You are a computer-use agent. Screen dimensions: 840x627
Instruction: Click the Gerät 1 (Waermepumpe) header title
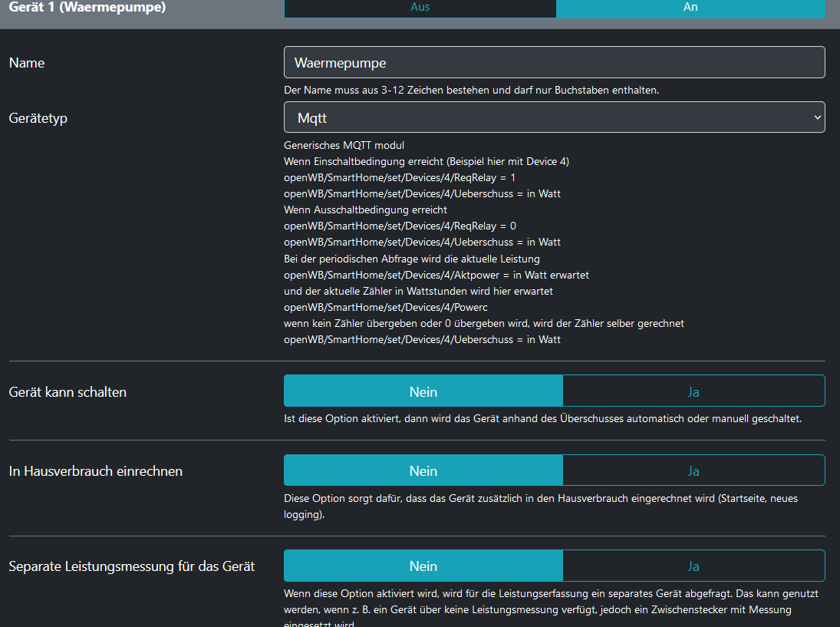(x=87, y=8)
